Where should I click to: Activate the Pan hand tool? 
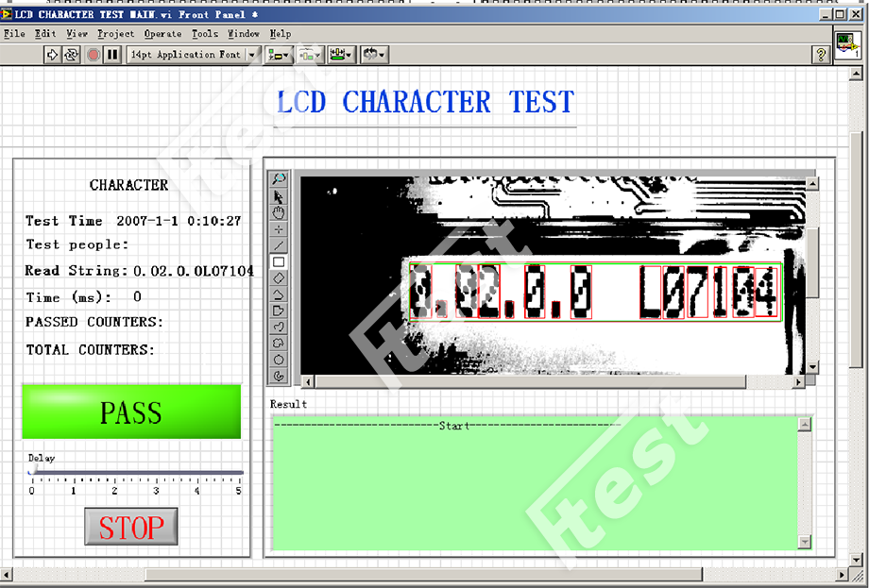point(279,212)
